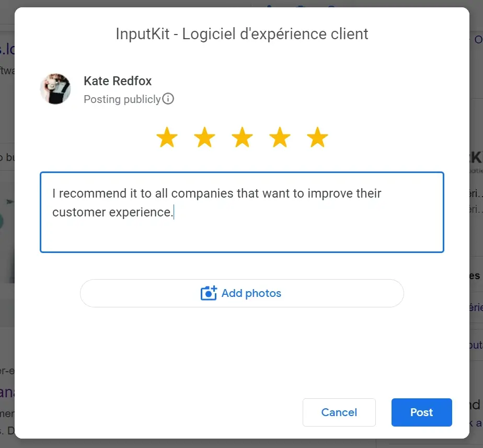This screenshot has height=448, width=483.
Task: Cancel the review dialog
Action: (339, 412)
